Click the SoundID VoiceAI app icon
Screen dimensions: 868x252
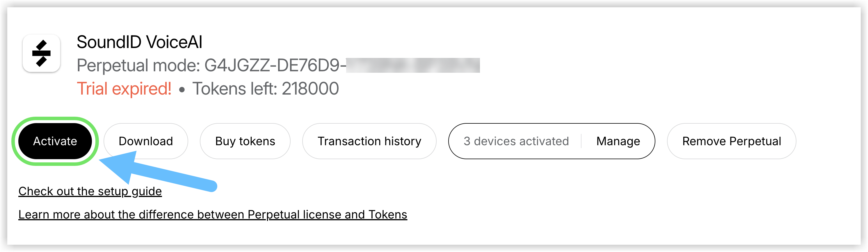[x=41, y=53]
